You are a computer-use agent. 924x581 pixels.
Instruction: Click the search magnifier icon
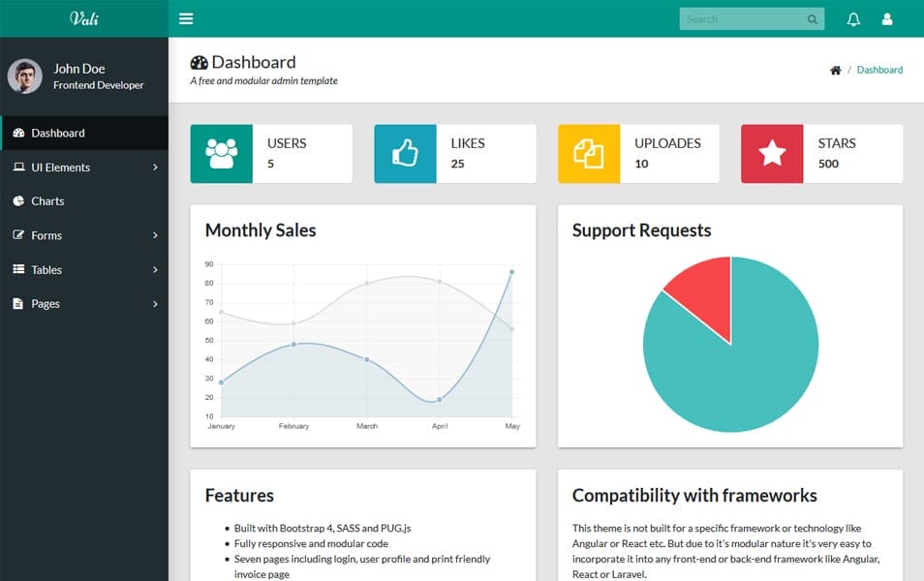812,19
